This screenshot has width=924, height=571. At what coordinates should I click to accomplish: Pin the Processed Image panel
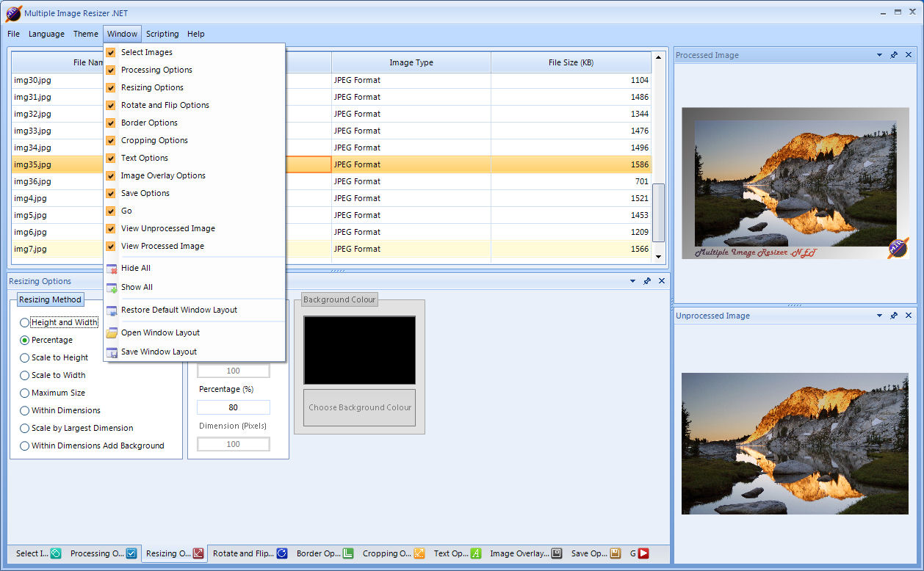coord(894,55)
